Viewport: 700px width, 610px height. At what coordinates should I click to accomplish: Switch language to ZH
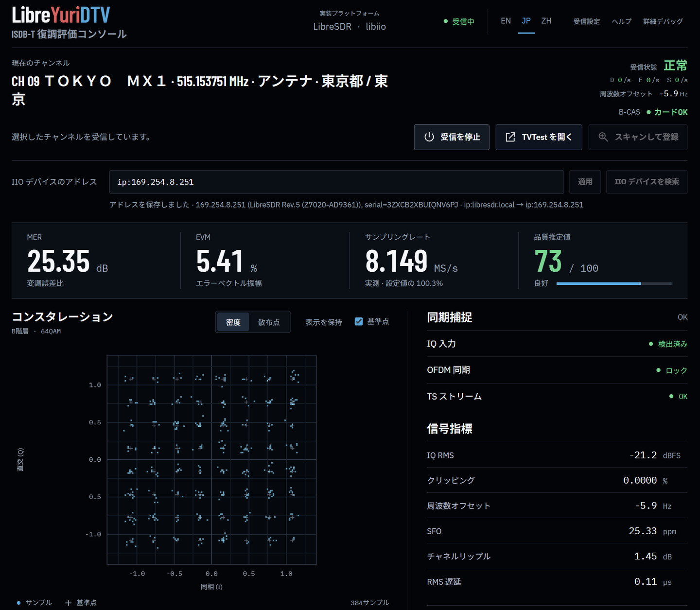point(546,21)
